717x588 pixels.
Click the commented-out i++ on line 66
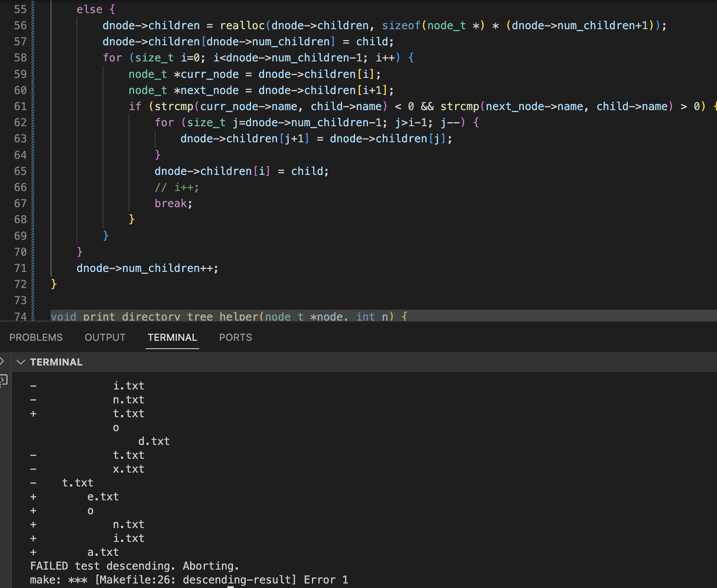pyautogui.click(x=176, y=187)
